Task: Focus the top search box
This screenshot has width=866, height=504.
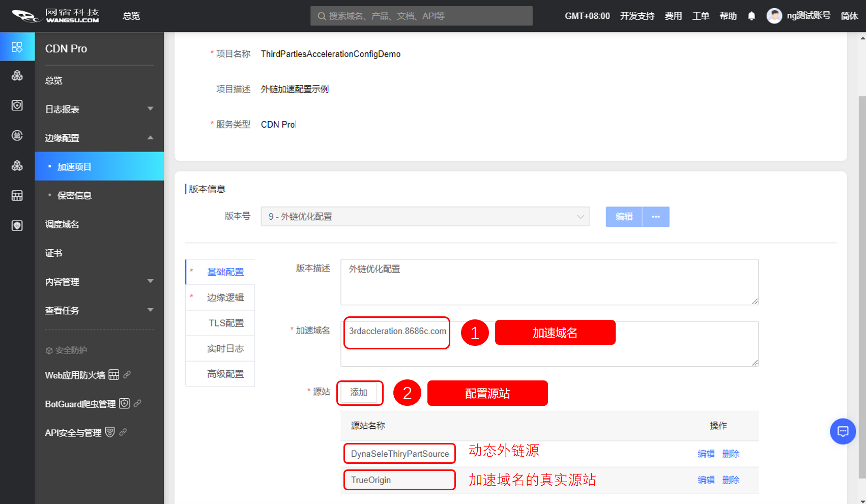Action: (x=421, y=16)
